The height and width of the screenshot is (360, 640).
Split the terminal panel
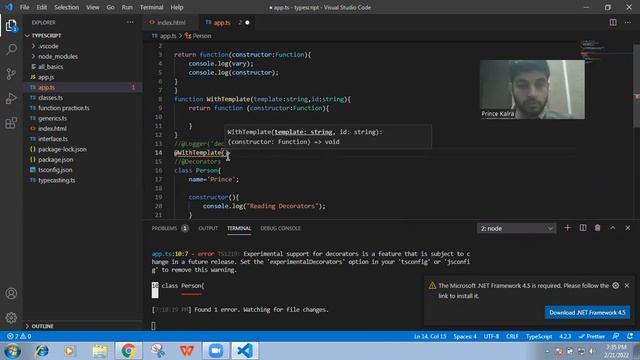click(583, 228)
